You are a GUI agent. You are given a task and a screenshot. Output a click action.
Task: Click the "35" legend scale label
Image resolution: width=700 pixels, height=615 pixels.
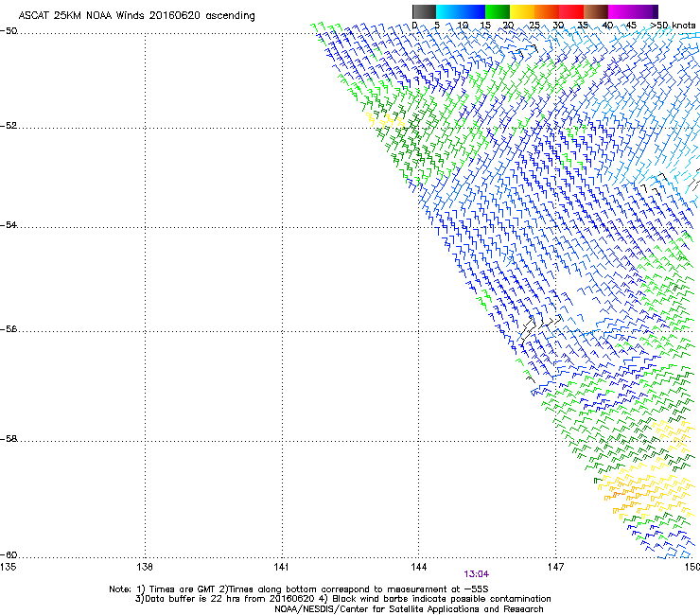click(x=583, y=26)
